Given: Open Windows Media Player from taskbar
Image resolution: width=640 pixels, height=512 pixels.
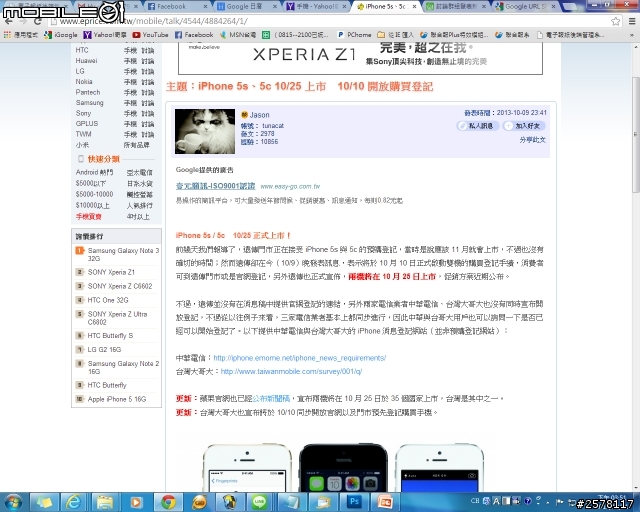Looking at the screenshot, I should pos(136,502).
